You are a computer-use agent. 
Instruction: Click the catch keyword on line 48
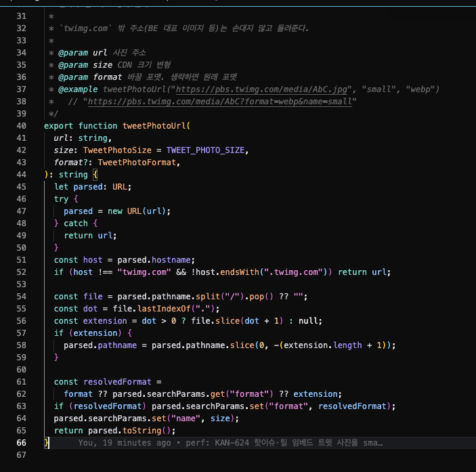point(76,223)
